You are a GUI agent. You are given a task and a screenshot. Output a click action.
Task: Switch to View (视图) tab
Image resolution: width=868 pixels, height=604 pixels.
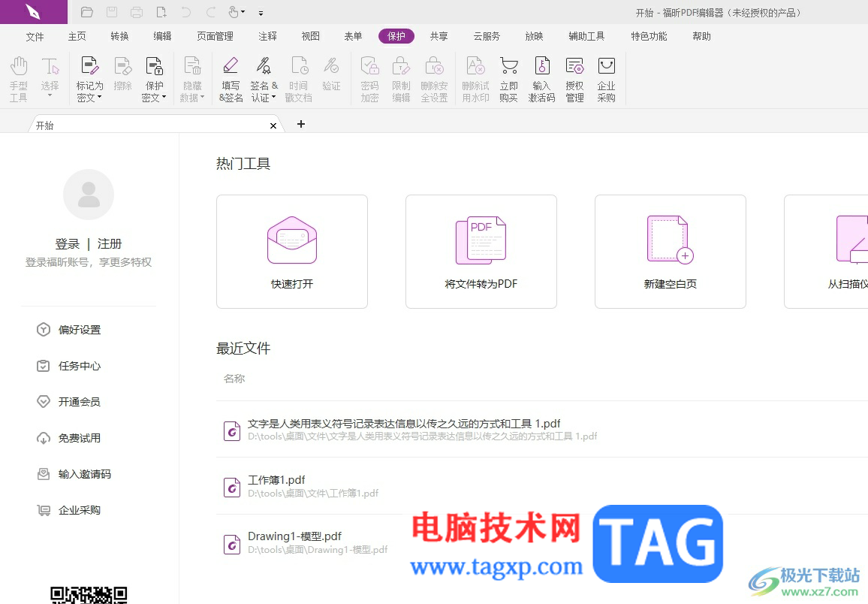click(x=311, y=37)
